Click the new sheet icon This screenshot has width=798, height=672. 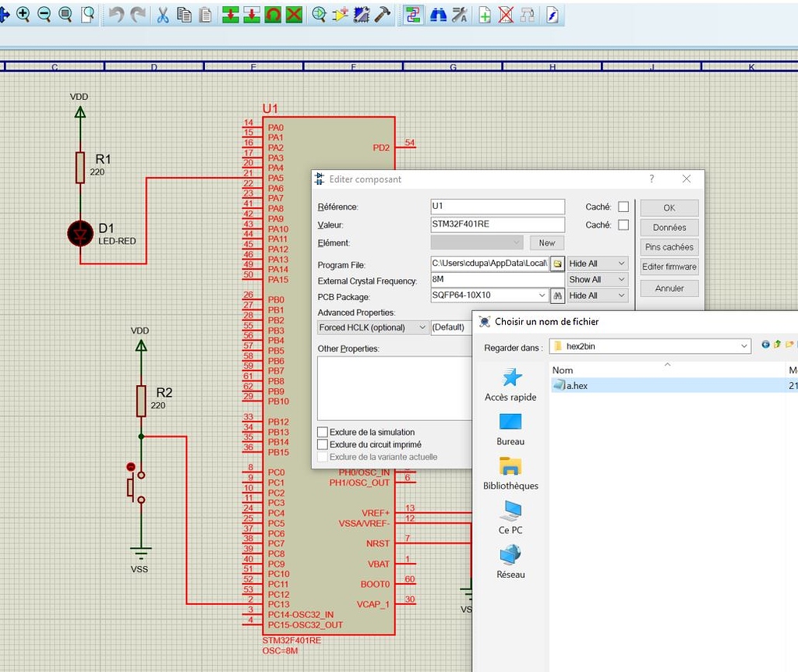(484, 14)
